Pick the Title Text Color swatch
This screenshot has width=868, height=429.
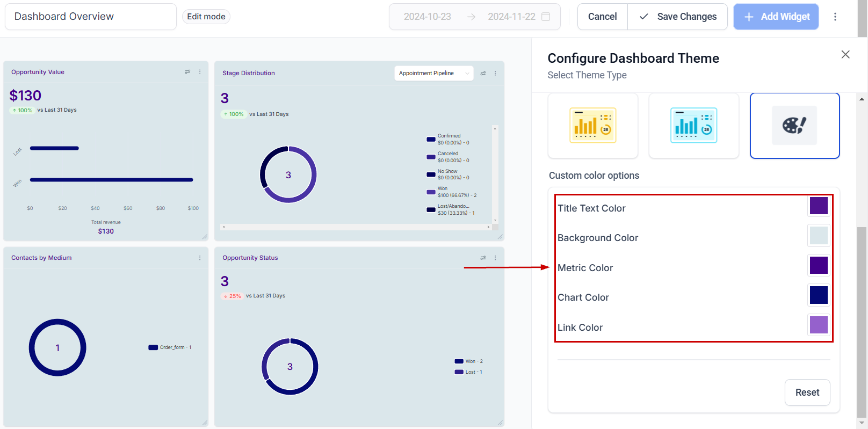(819, 206)
